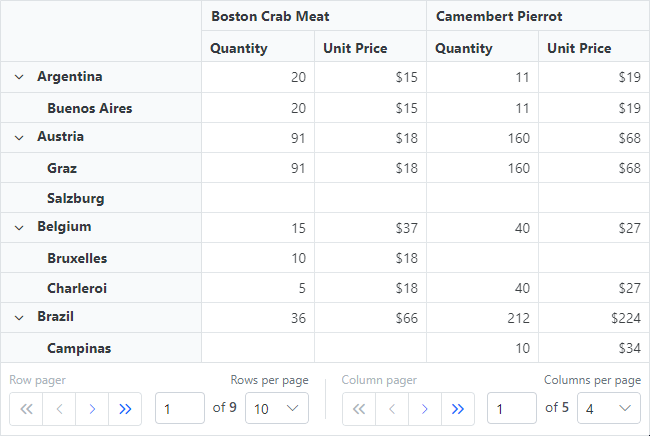This screenshot has width=650, height=436.
Task: Jump to last row page
Action: point(125,408)
